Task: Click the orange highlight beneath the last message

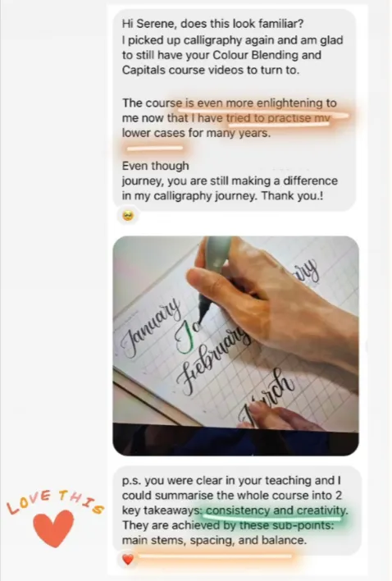Action: [215, 556]
